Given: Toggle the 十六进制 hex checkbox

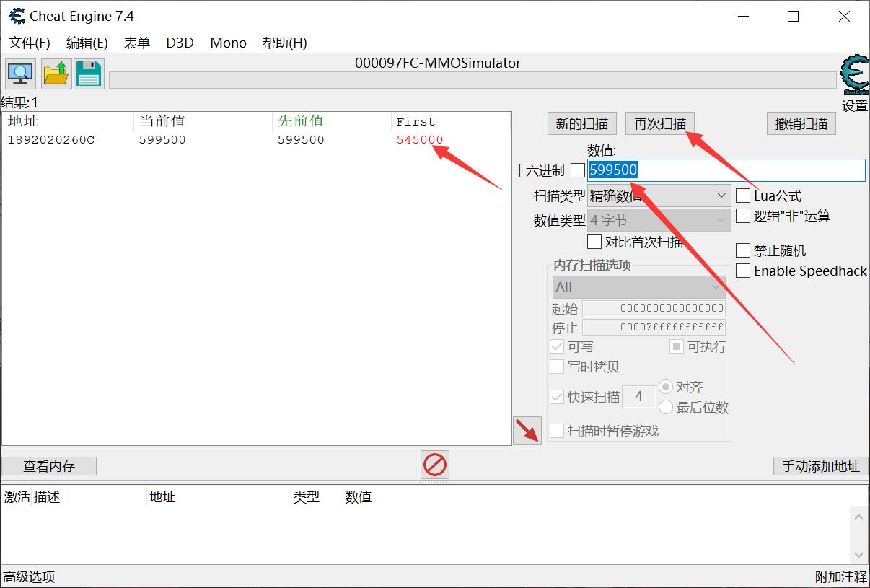Looking at the screenshot, I should (x=578, y=170).
